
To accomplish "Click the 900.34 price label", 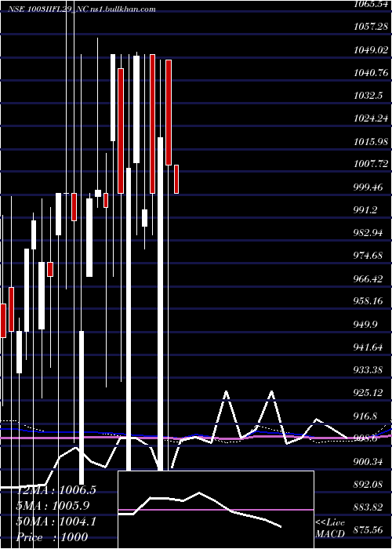I will coord(368,461).
